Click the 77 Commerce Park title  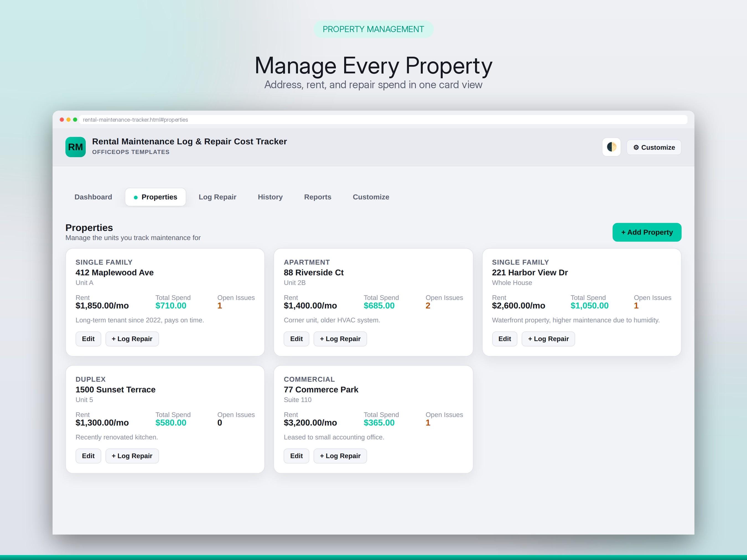321,390
